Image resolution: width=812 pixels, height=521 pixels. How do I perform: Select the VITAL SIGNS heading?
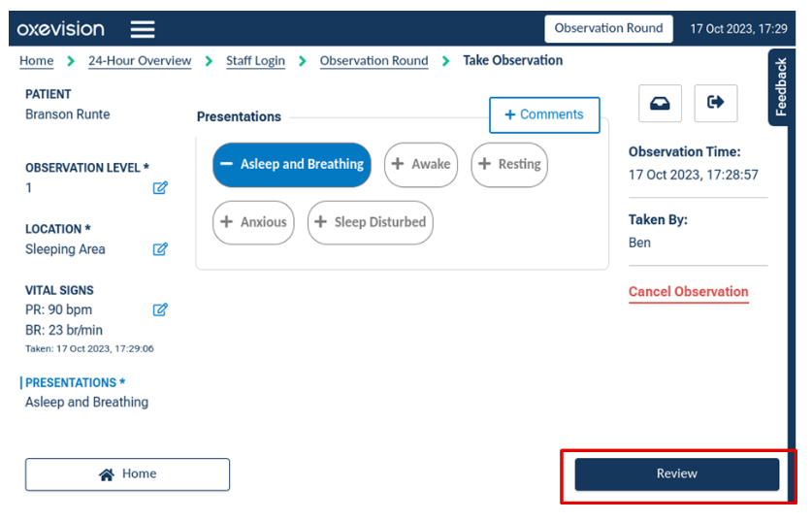point(59,290)
